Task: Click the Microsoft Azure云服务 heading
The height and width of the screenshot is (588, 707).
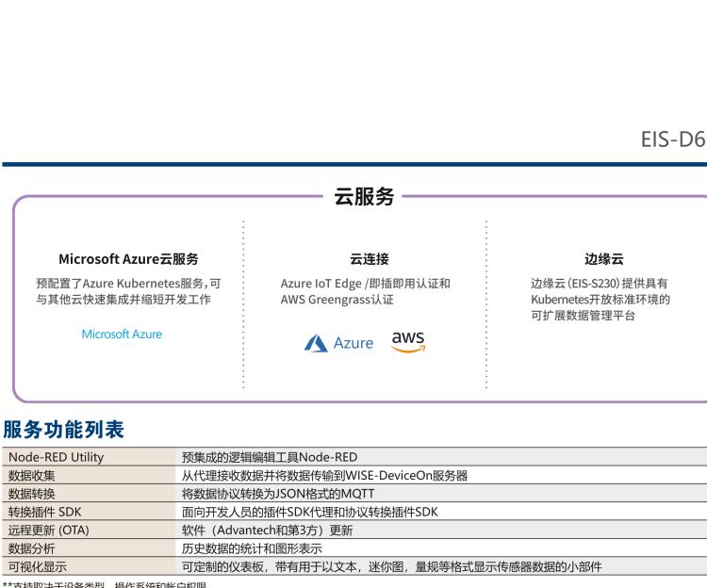Action: (128, 259)
